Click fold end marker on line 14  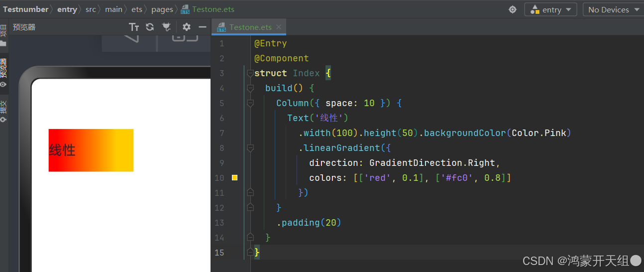pos(250,237)
